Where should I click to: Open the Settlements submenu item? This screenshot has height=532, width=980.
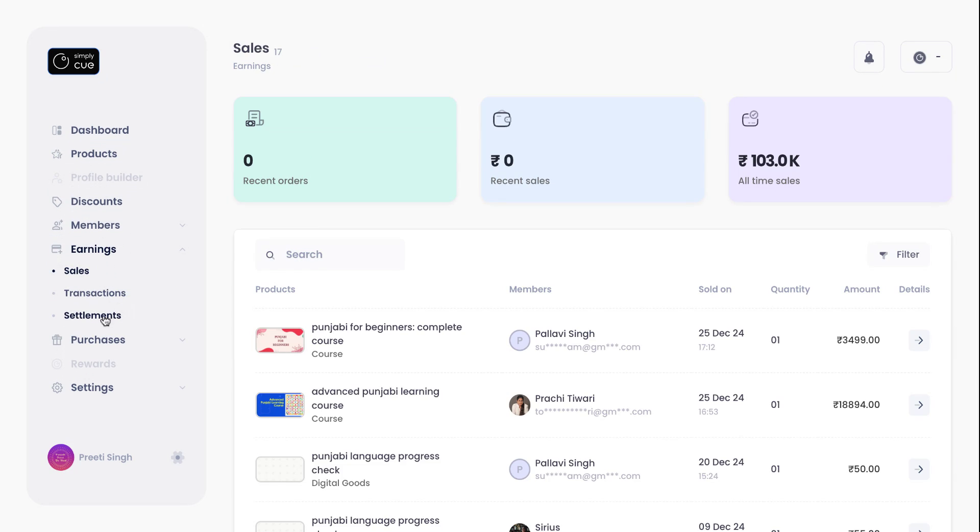[x=92, y=316]
